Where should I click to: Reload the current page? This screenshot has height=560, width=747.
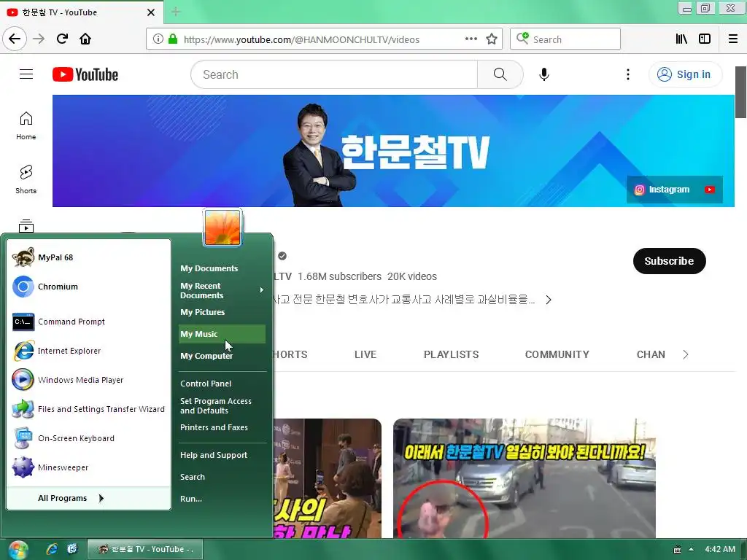point(62,39)
